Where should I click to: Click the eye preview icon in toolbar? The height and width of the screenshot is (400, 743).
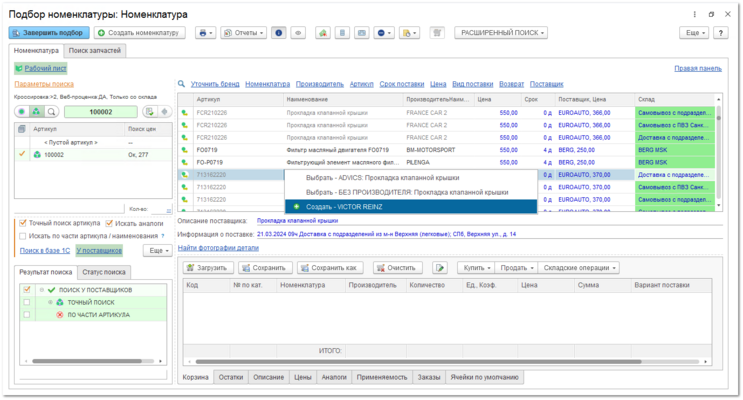click(x=298, y=33)
